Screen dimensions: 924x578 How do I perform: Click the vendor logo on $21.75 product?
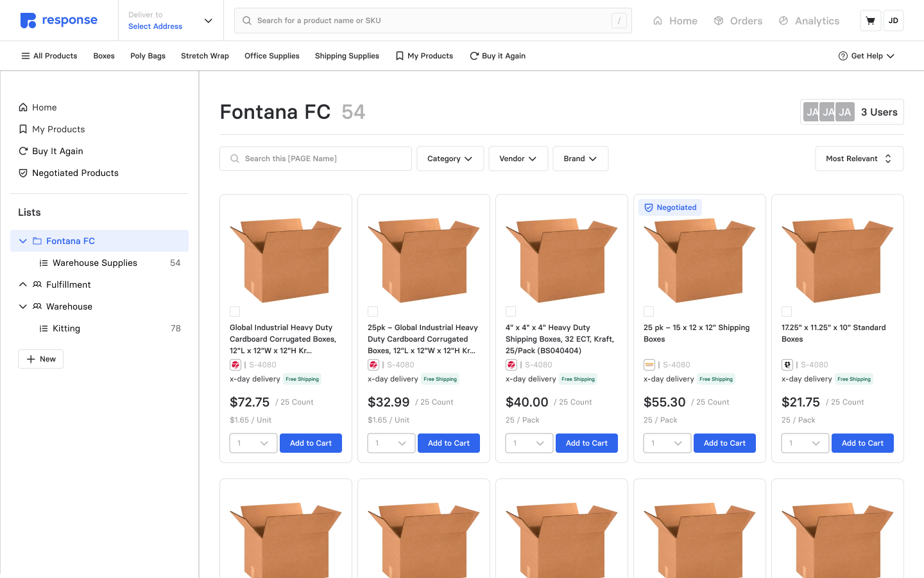pyautogui.click(x=787, y=365)
